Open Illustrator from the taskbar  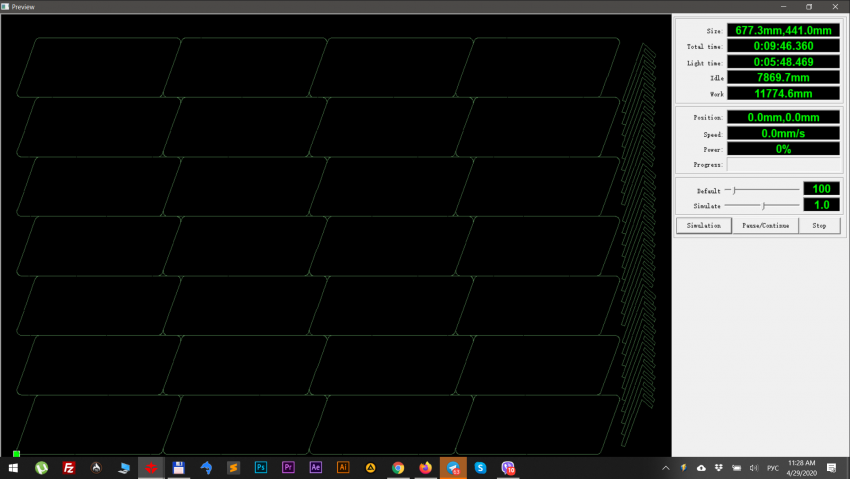(x=343, y=467)
